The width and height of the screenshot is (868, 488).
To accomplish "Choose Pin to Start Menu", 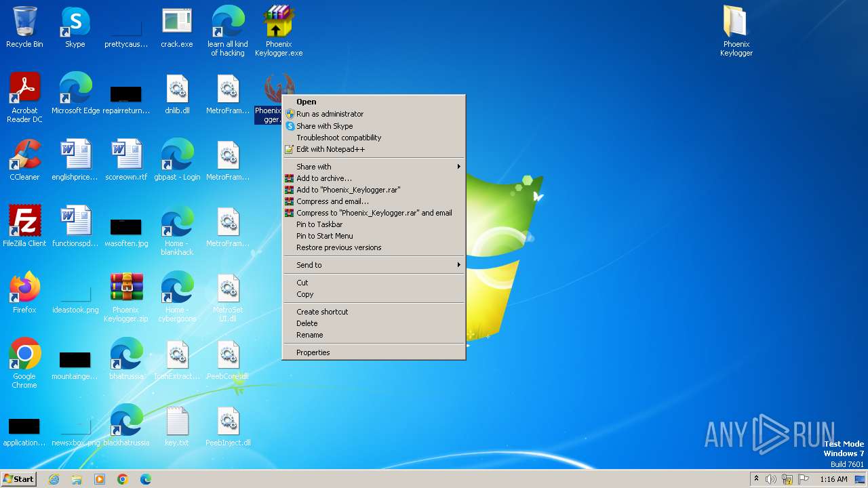I will click(374, 236).
